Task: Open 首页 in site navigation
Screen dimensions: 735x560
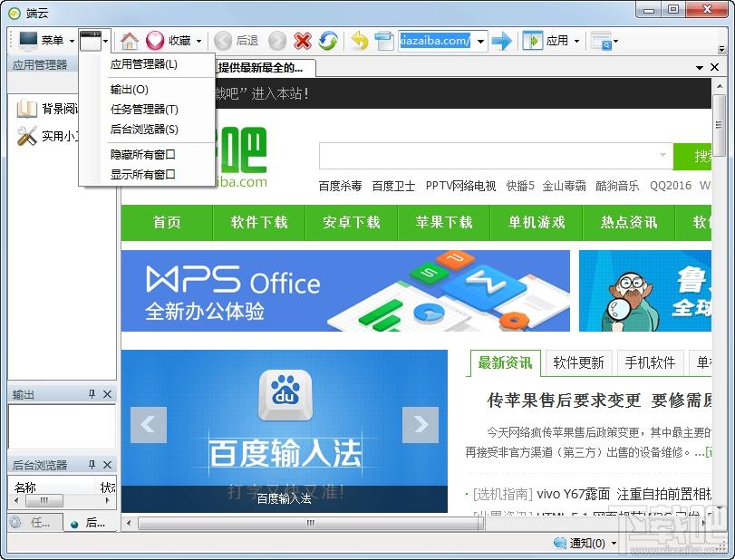Action: click(167, 222)
